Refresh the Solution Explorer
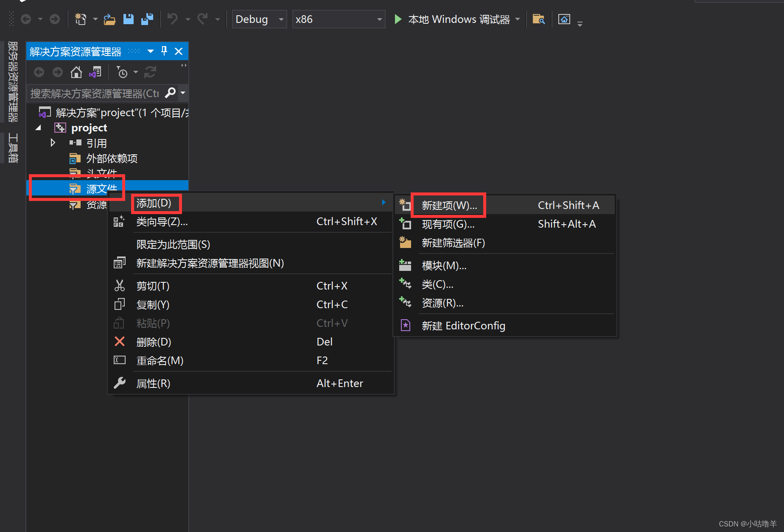This screenshot has width=784, height=532. [150, 72]
